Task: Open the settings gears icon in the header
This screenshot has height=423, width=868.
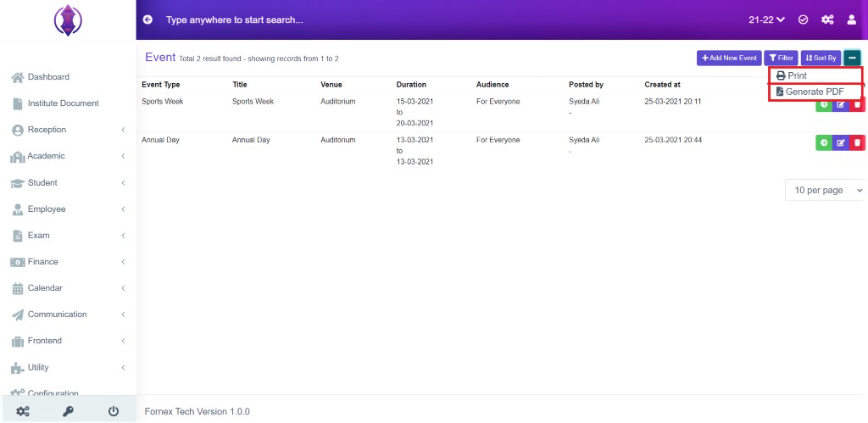Action: [x=827, y=19]
